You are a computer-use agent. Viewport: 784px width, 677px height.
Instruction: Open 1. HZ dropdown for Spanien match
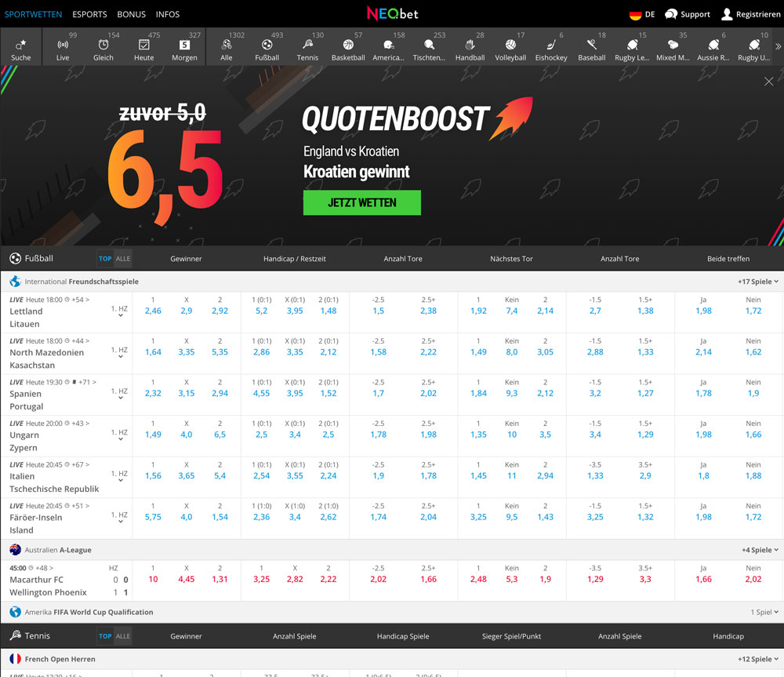pyautogui.click(x=119, y=394)
